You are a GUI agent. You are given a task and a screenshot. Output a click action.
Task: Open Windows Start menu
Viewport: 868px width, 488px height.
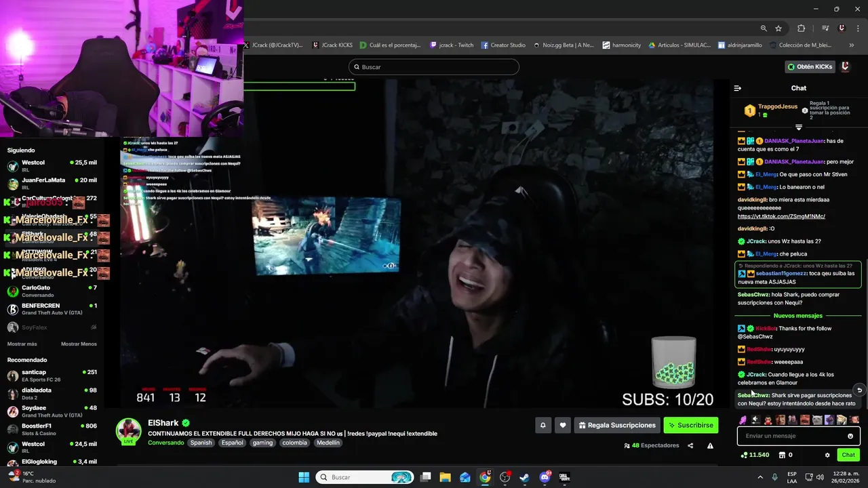(x=304, y=477)
